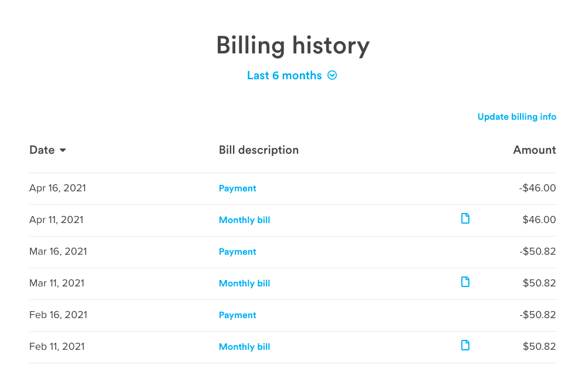Image resolution: width=588 pixels, height=368 pixels.
Task: Select the $50.82 amount for Mar 11
Action: click(x=539, y=283)
